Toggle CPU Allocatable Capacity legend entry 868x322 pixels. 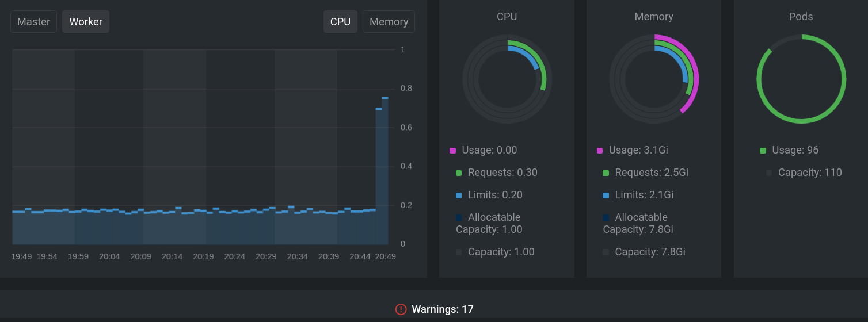[459, 217]
